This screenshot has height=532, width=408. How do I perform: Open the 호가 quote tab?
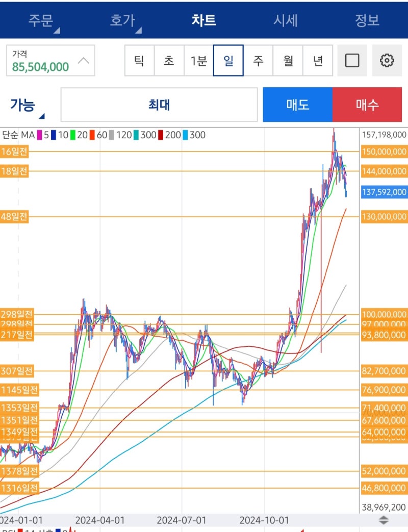[122, 20]
